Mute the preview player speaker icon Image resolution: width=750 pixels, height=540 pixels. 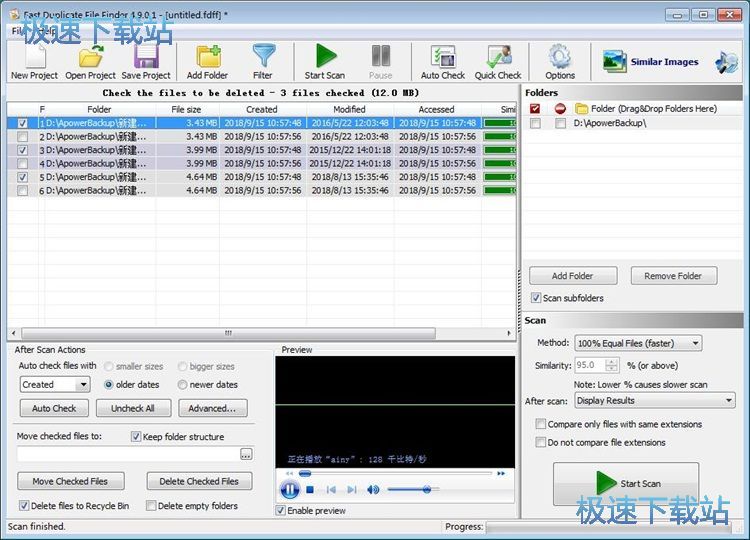(x=373, y=490)
